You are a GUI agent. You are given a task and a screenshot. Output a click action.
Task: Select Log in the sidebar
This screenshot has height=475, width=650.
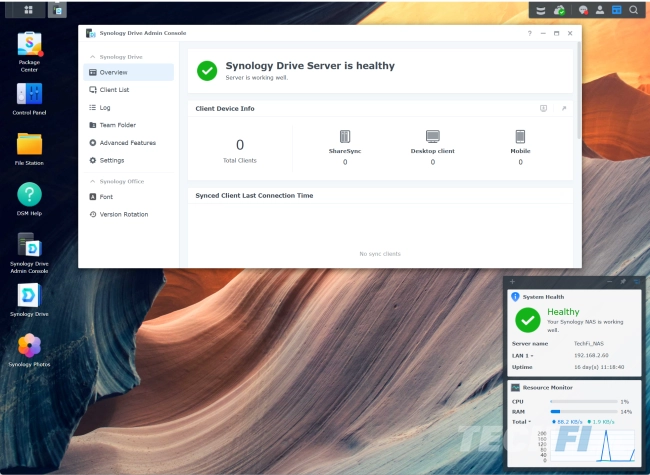point(129,107)
